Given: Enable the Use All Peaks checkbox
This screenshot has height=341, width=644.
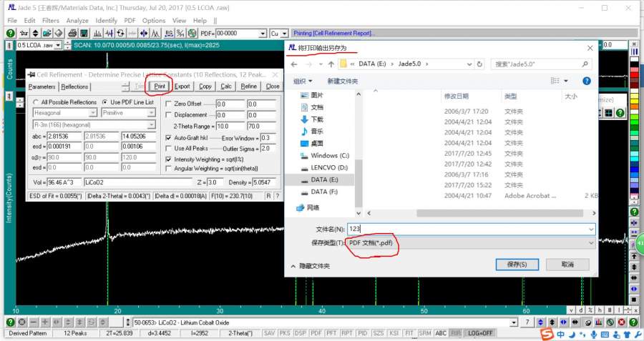Looking at the screenshot, I should pyautogui.click(x=168, y=148).
